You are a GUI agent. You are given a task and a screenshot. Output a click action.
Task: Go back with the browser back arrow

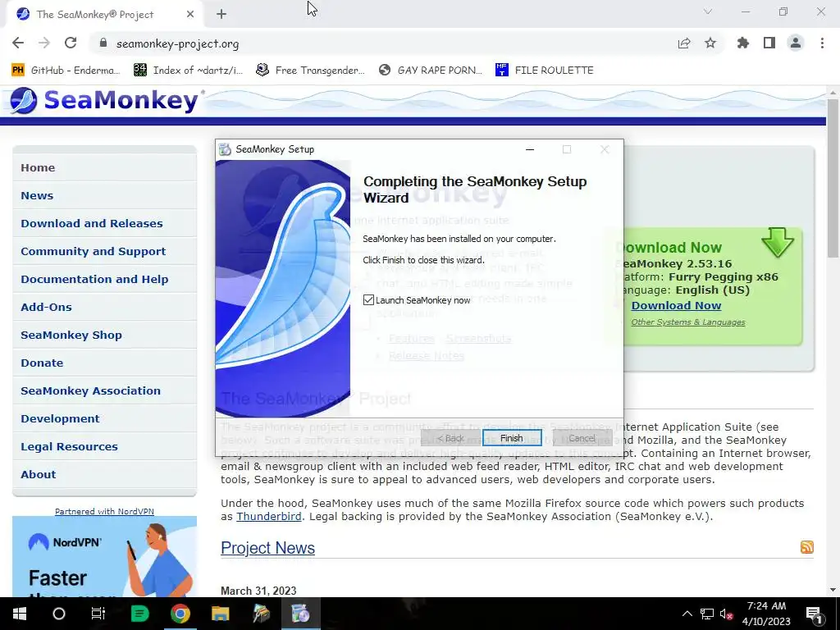coord(18,43)
